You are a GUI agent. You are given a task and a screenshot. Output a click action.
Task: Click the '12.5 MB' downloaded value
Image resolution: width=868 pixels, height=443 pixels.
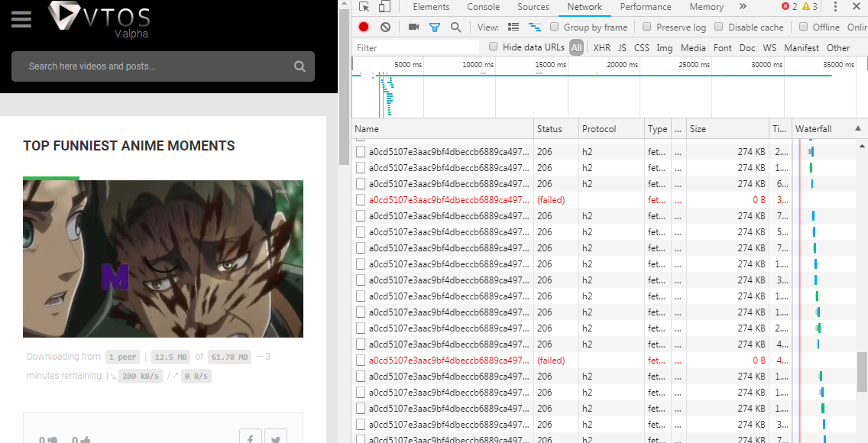pos(171,357)
